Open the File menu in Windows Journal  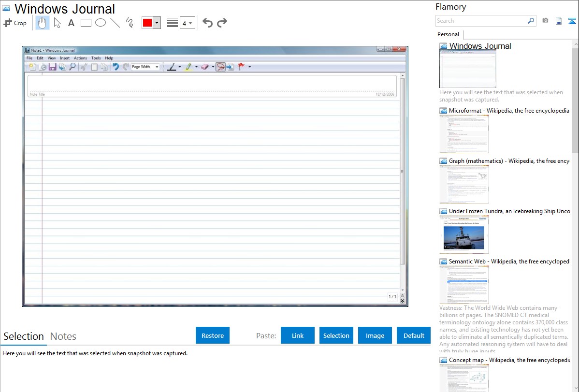click(29, 58)
